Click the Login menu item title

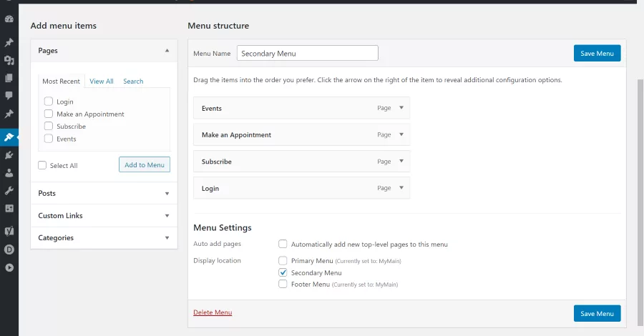point(210,188)
